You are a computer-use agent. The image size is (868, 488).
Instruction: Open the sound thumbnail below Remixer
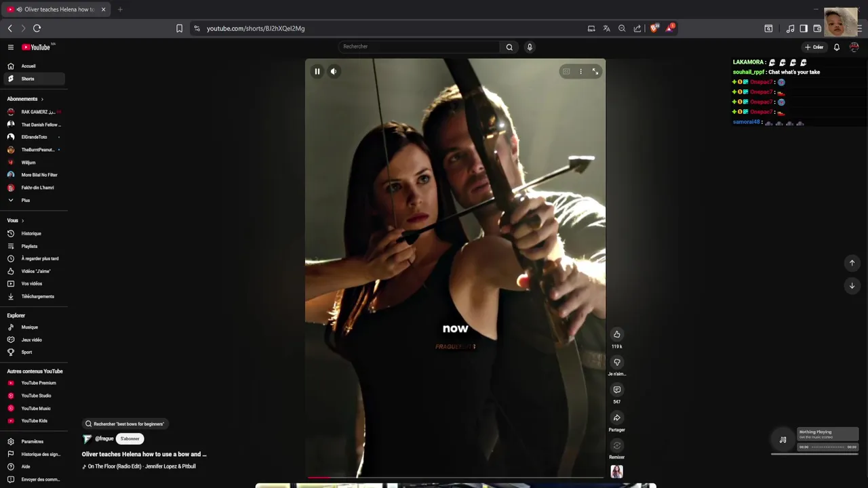(616, 472)
